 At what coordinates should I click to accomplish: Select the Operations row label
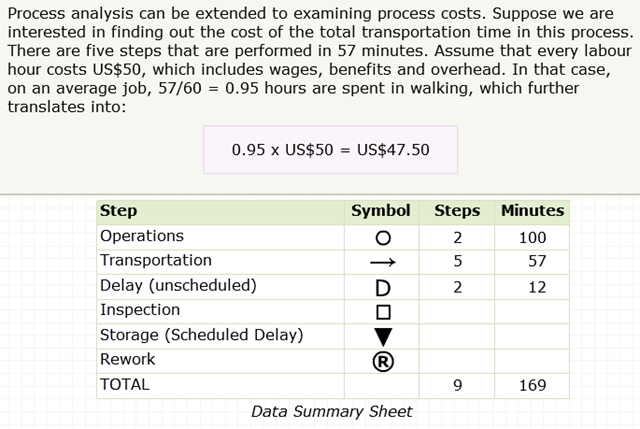click(142, 236)
